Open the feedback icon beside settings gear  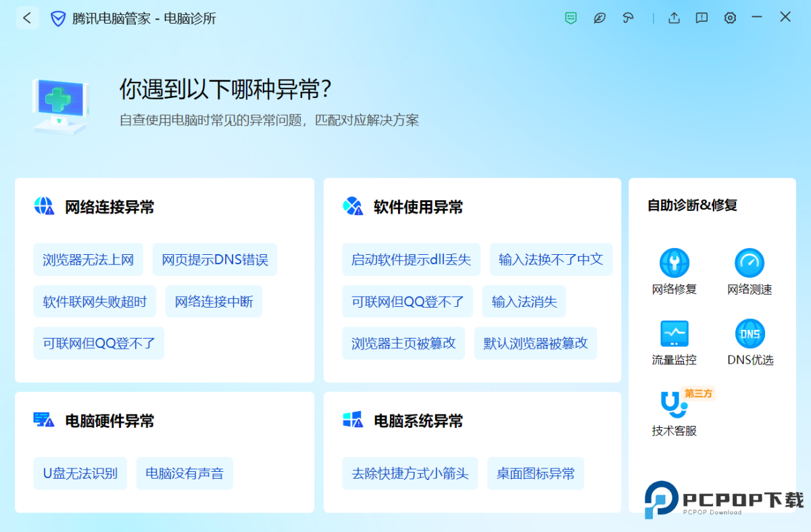(702, 18)
